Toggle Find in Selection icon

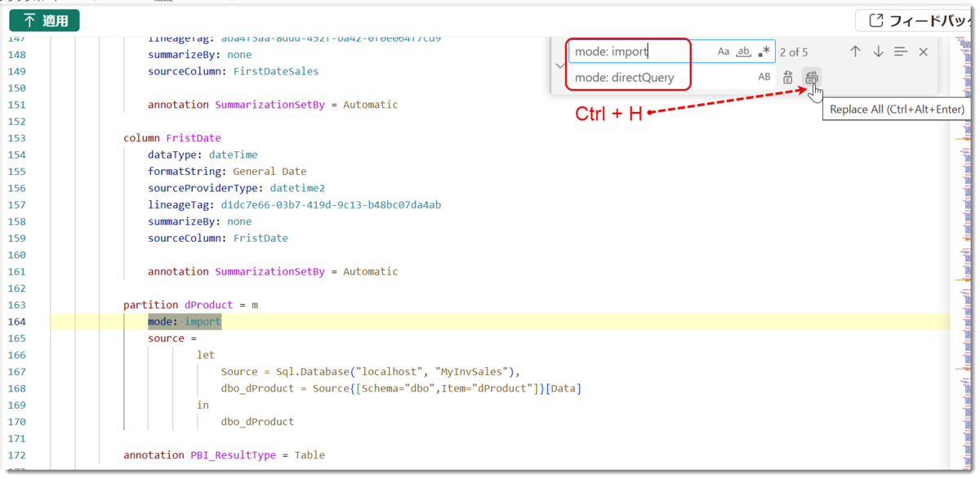[900, 51]
